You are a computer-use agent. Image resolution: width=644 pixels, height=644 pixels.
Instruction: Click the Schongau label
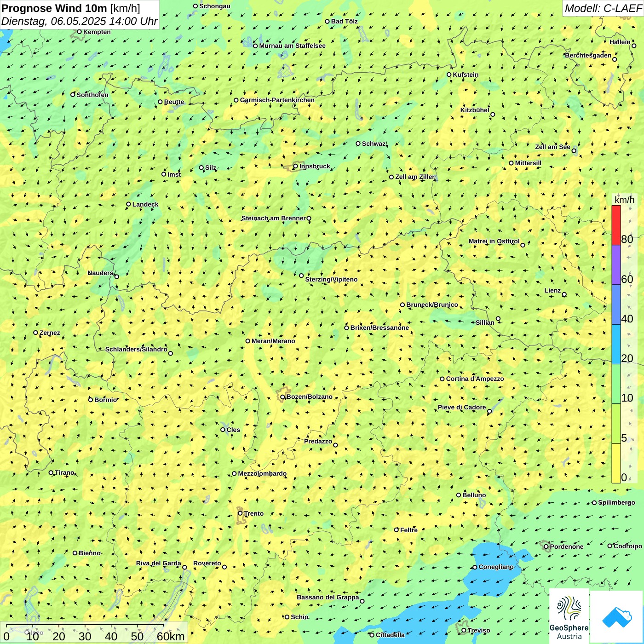coord(215,6)
